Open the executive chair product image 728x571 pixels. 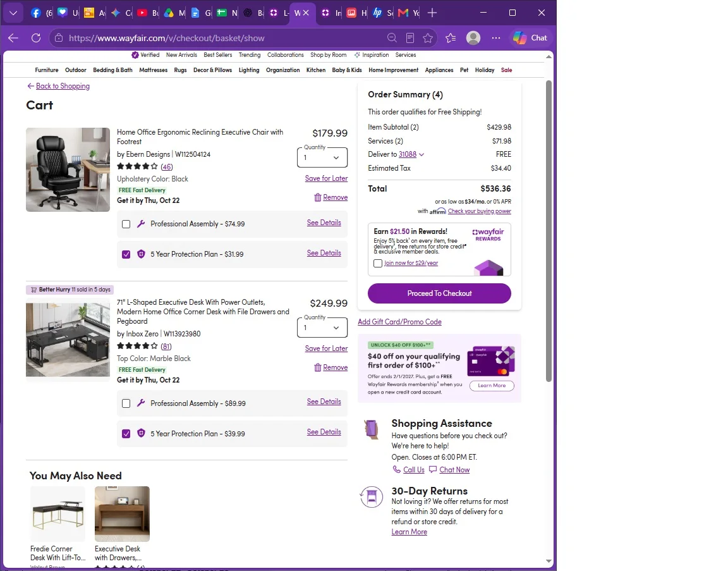click(x=68, y=169)
